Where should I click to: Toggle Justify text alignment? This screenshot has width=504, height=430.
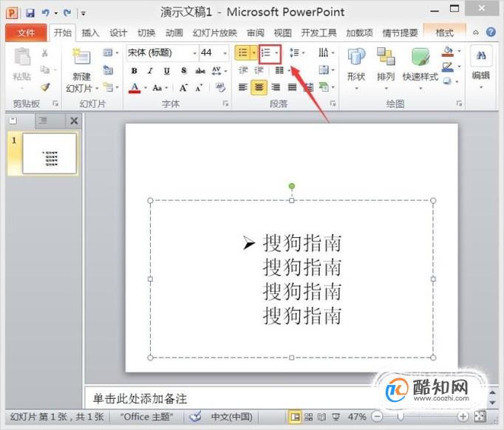coord(292,87)
